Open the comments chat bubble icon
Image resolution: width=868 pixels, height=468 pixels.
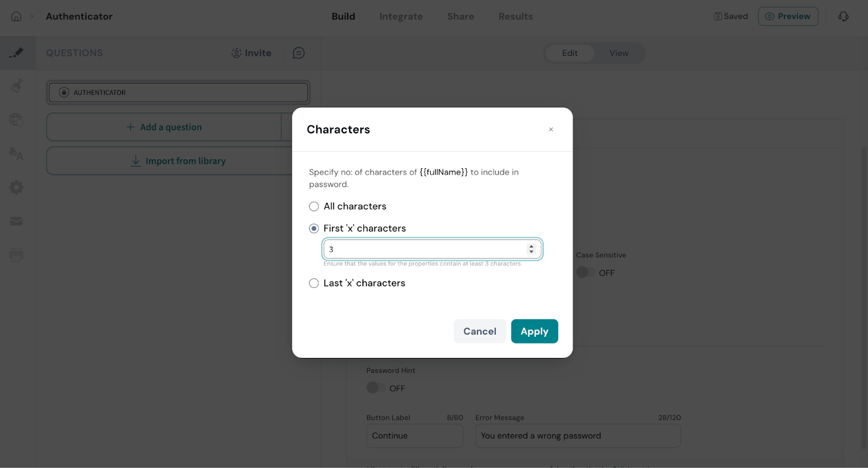pyautogui.click(x=298, y=53)
